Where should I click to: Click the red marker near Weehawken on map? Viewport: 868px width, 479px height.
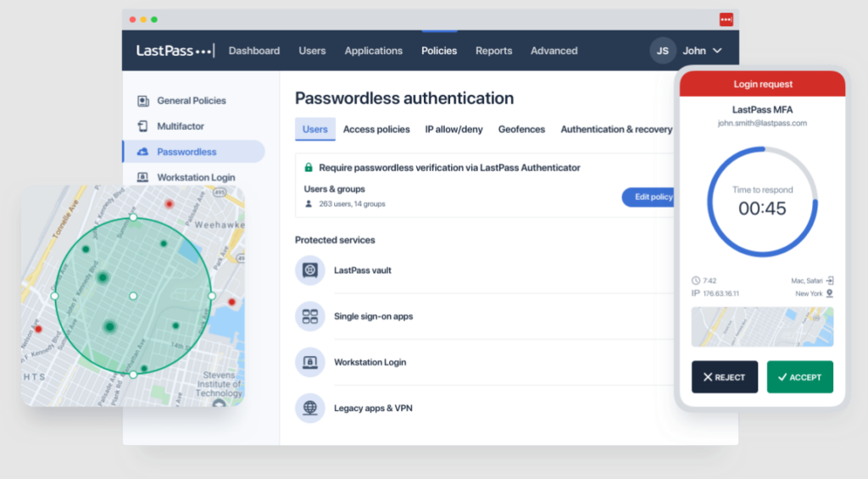click(x=170, y=204)
